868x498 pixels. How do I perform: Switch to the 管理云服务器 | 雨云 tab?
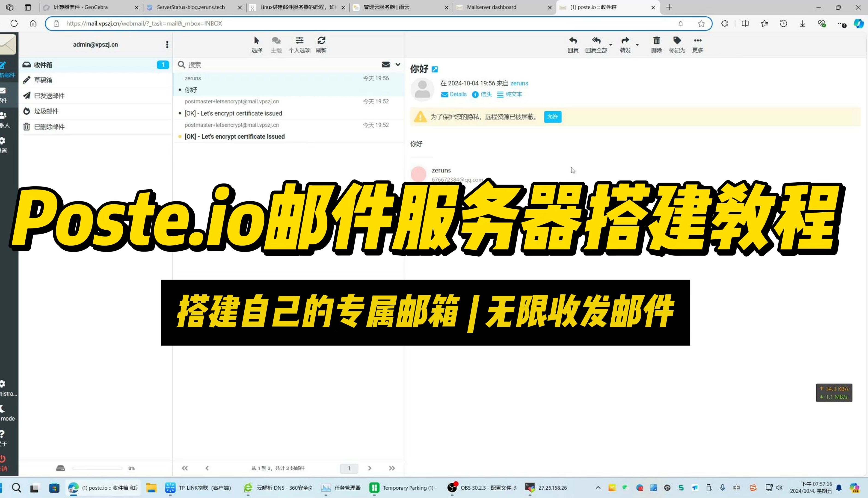[x=401, y=7]
